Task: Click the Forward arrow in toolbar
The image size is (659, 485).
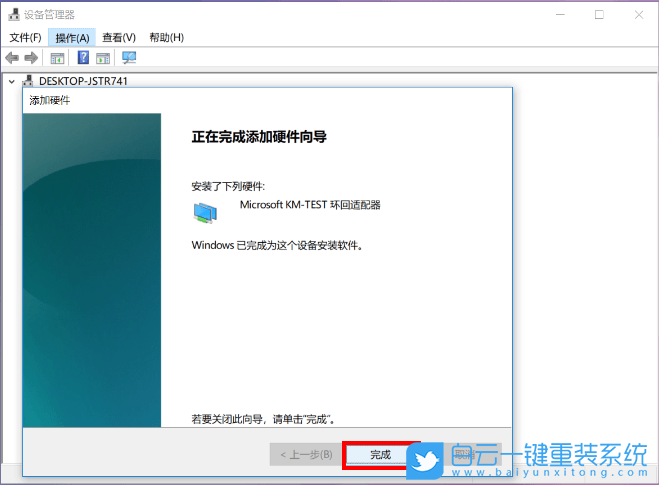Action: coord(31,58)
